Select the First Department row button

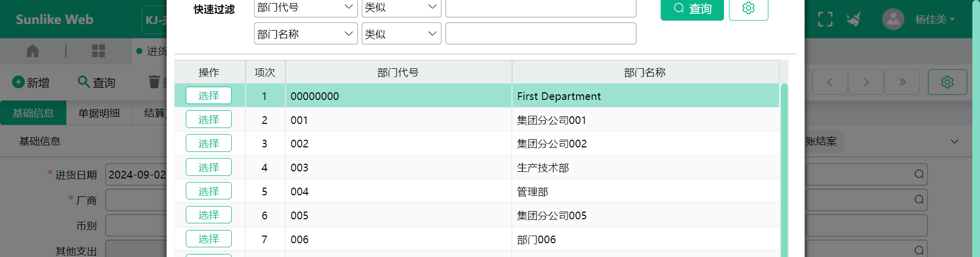tap(209, 95)
